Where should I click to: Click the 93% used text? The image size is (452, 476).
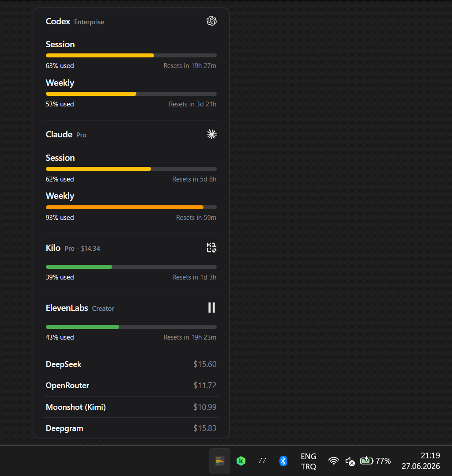[60, 218]
